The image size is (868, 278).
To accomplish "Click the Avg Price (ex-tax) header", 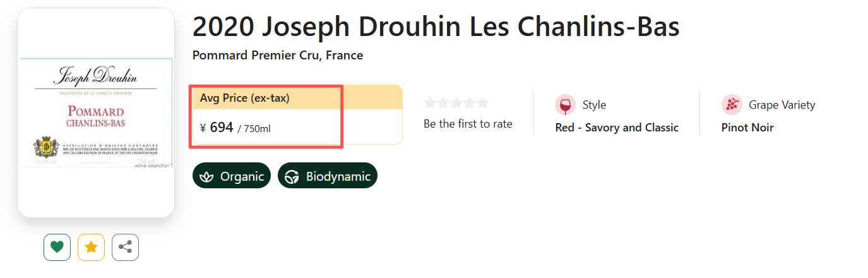I will click(x=245, y=98).
